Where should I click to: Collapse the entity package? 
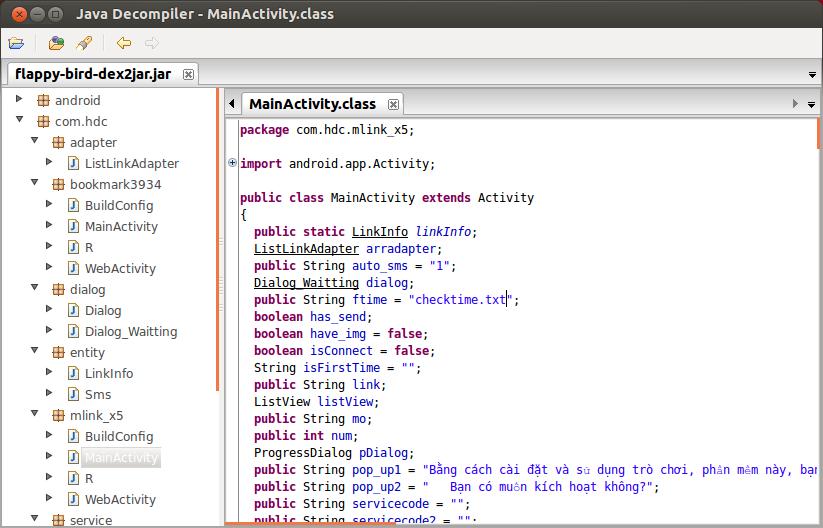point(35,351)
